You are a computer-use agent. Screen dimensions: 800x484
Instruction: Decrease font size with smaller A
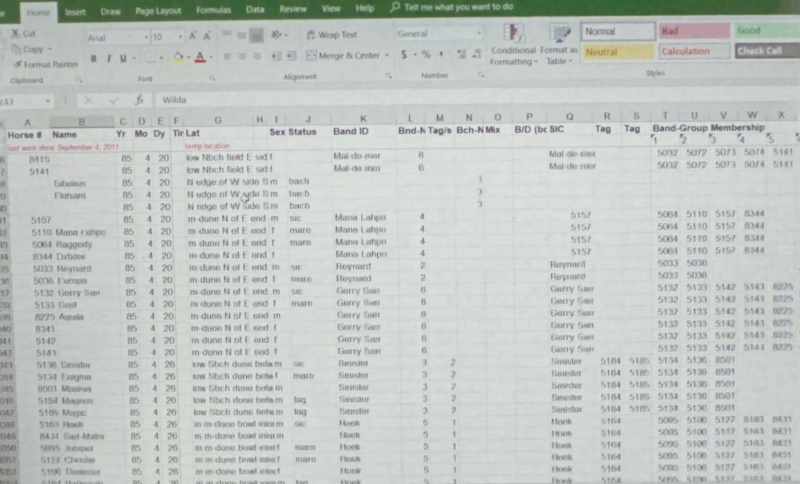tap(207, 36)
